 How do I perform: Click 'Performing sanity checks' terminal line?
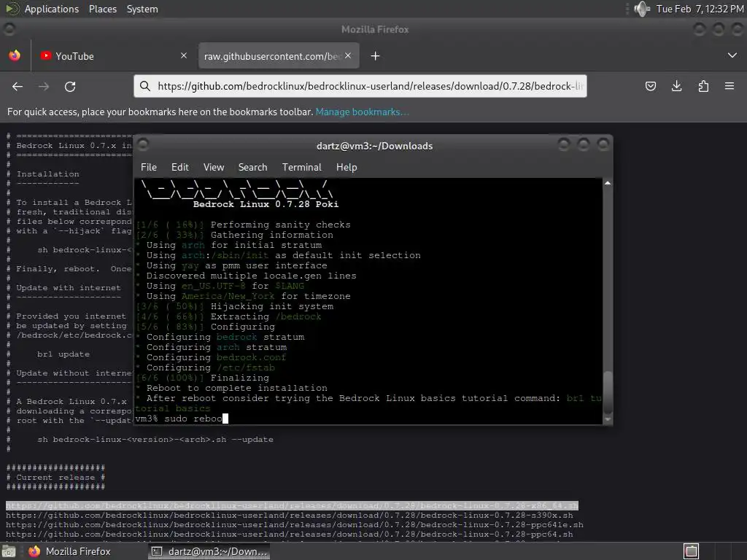click(281, 225)
